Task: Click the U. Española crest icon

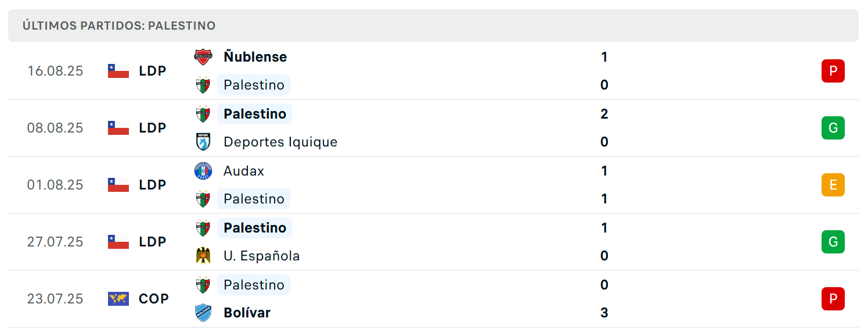Action: (203, 256)
